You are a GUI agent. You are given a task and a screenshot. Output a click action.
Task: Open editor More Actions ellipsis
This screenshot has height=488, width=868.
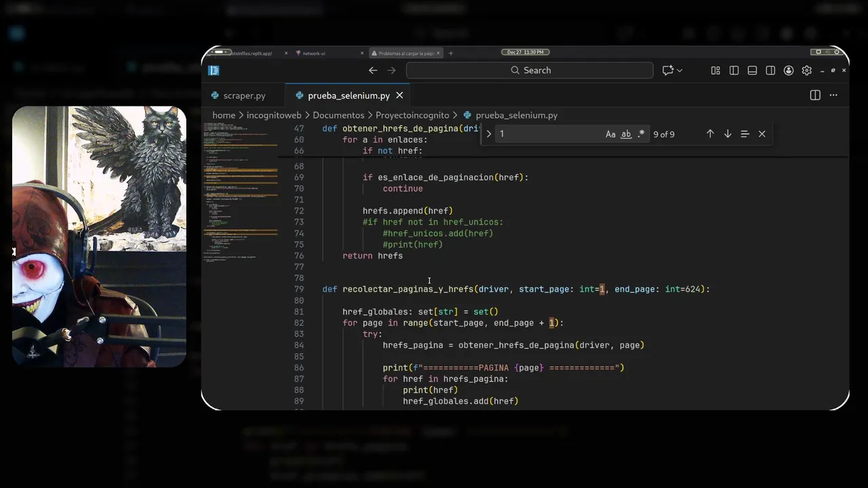point(834,96)
